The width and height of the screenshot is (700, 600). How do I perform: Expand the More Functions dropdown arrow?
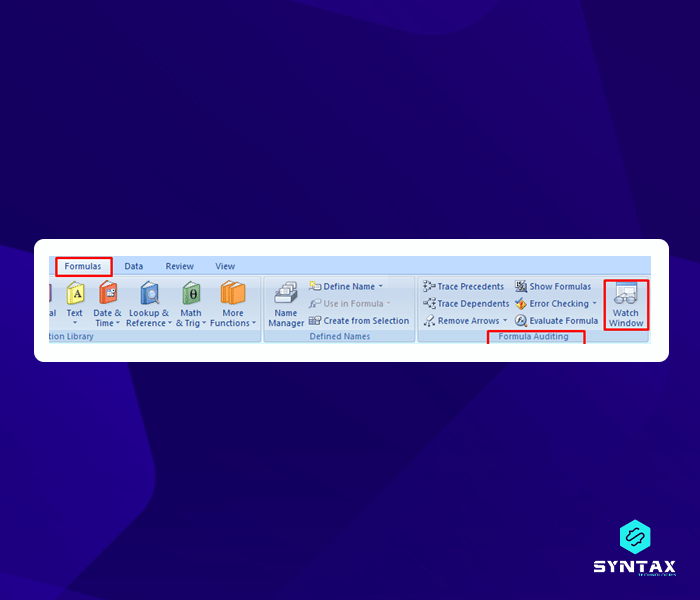click(254, 323)
